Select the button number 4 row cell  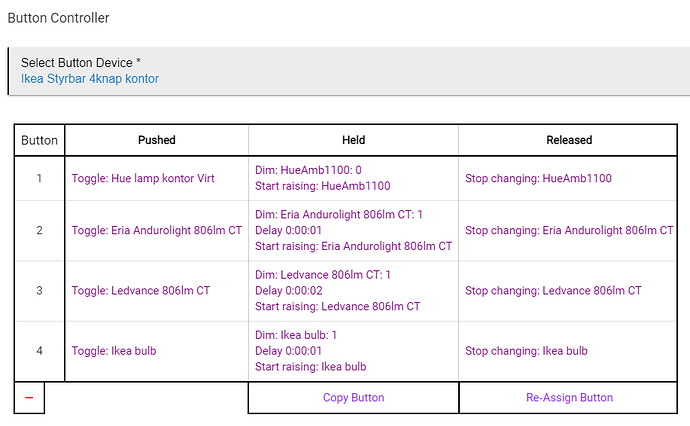coord(39,351)
